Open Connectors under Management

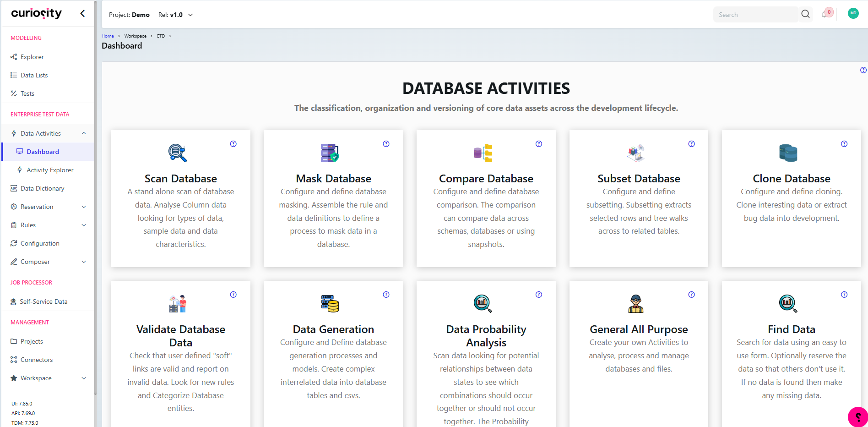click(x=37, y=360)
